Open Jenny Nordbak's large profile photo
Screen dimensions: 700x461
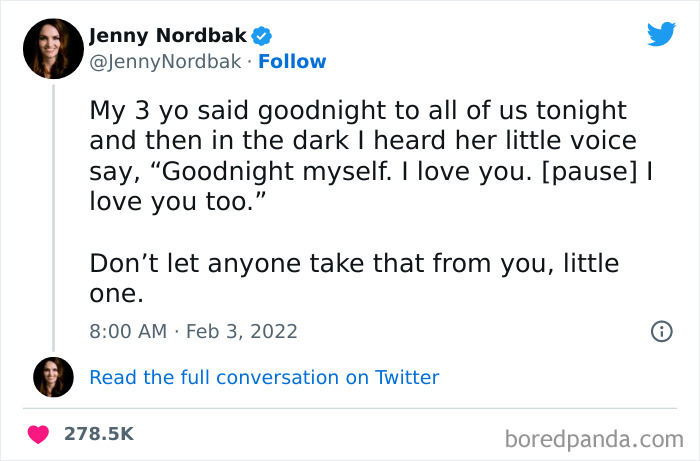(x=53, y=48)
